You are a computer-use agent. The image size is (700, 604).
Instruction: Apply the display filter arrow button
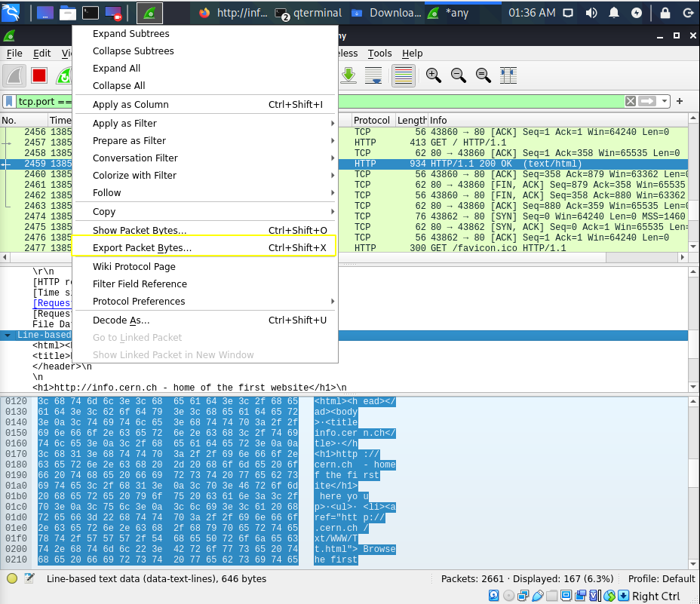click(647, 101)
